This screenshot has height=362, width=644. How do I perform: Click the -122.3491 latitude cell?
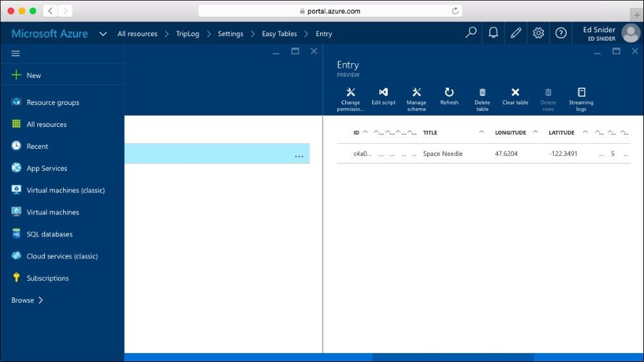[x=563, y=154]
